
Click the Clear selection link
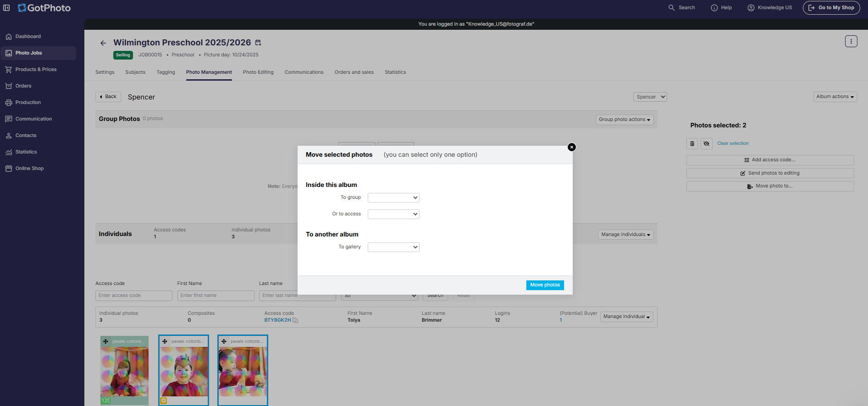click(733, 143)
